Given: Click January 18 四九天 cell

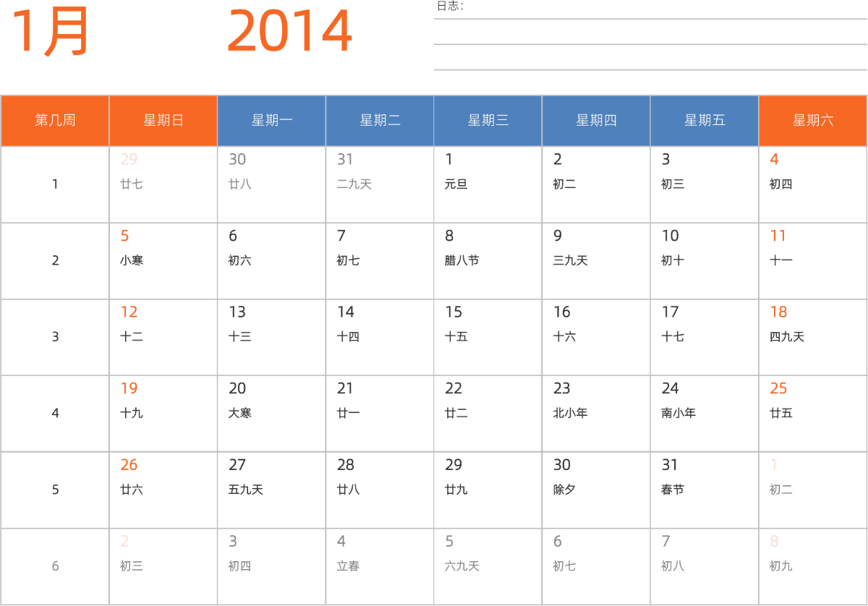Looking at the screenshot, I should 813,337.
